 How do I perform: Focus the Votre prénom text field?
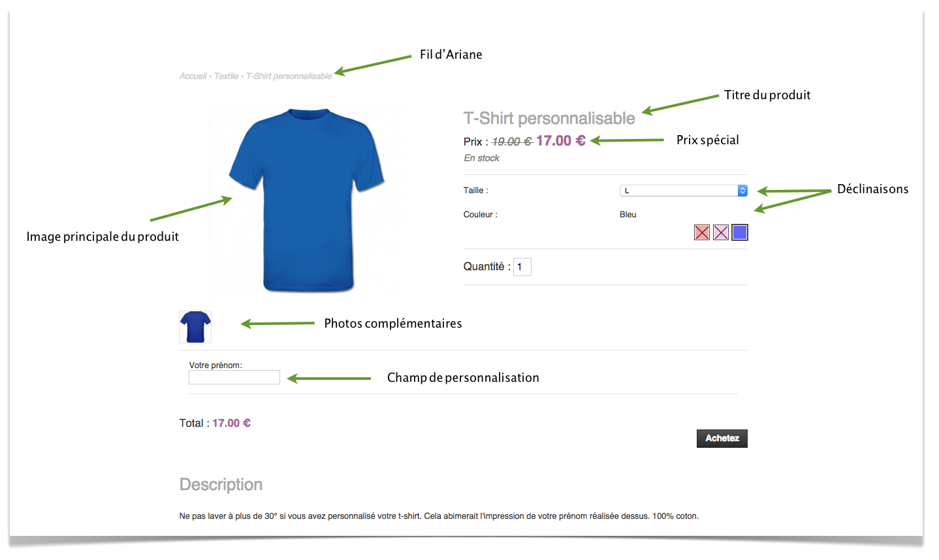234,377
